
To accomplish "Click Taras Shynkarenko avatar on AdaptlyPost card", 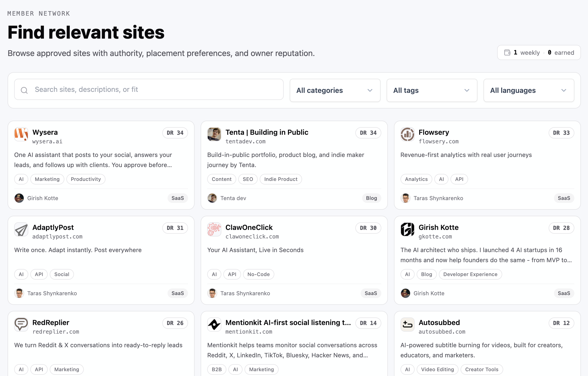I will 19,293.
